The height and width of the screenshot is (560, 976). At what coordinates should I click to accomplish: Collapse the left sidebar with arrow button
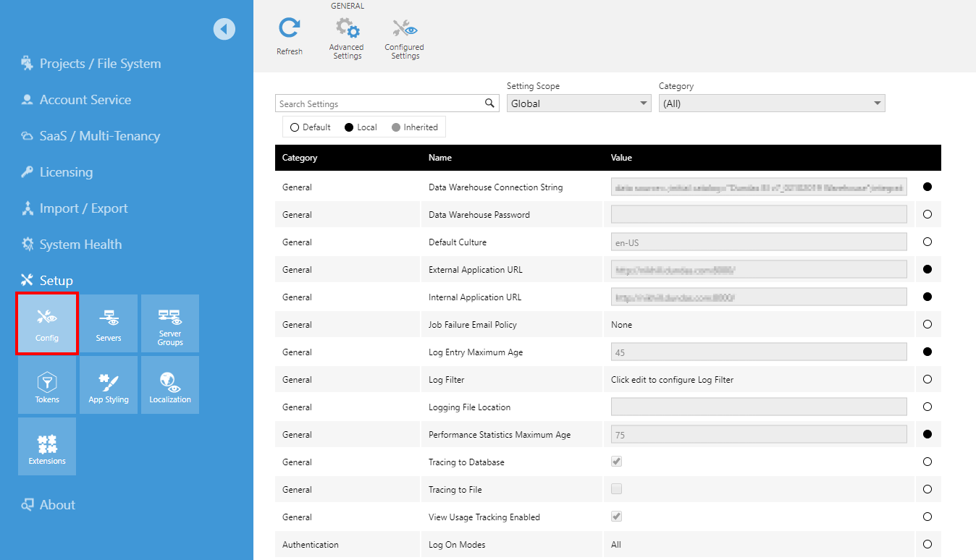224,29
